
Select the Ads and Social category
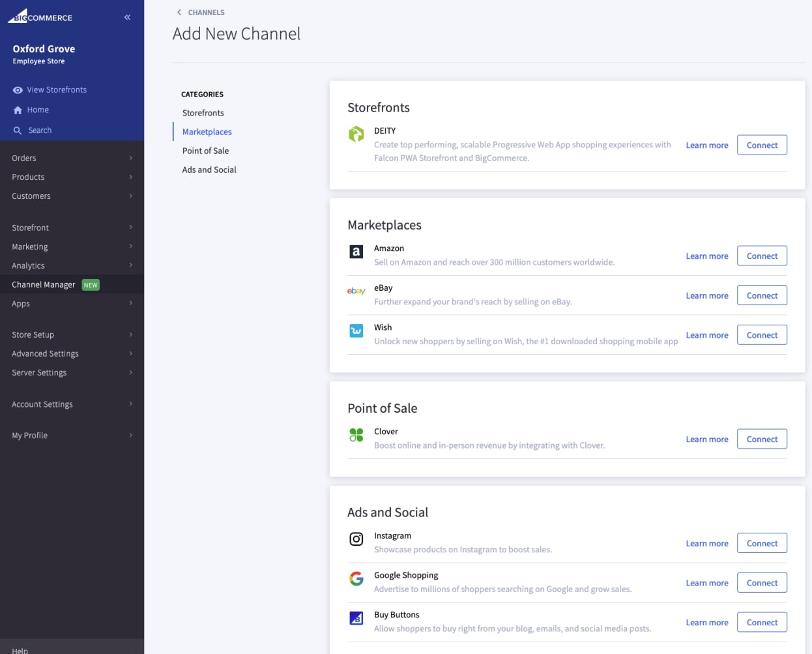tap(209, 170)
